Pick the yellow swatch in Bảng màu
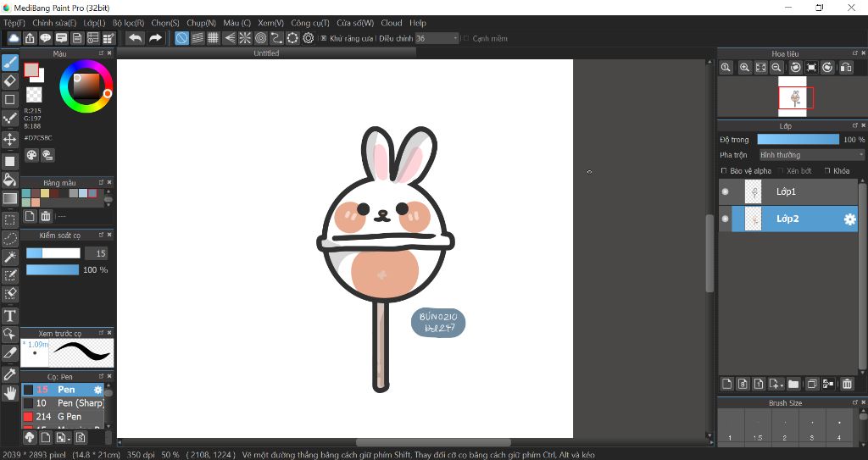868x460 pixels. pyautogui.click(x=45, y=193)
